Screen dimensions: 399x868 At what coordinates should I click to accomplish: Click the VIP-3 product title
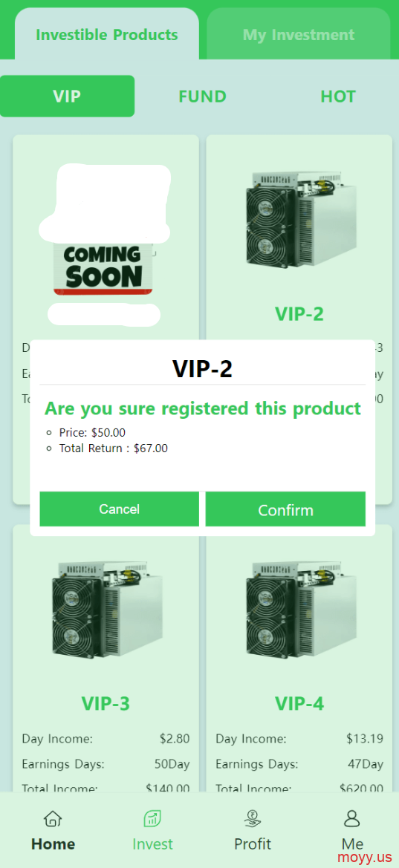pyautogui.click(x=106, y=704)
